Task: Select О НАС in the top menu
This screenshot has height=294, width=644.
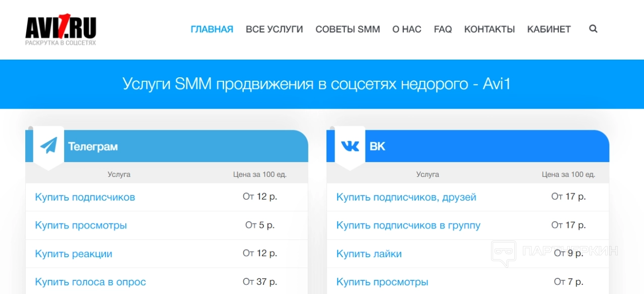Action: click(x=407, y=29)
